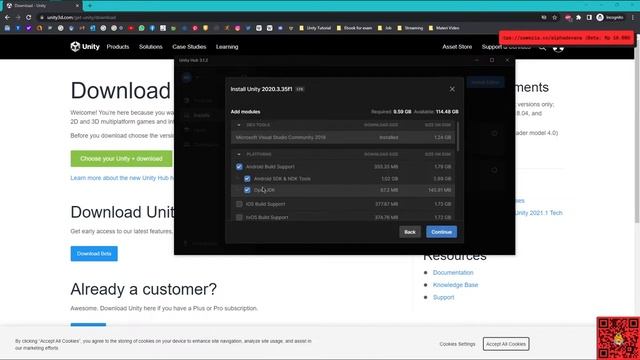Close the Install Unity 2020.3.35f1 dialog

point(452,89)
